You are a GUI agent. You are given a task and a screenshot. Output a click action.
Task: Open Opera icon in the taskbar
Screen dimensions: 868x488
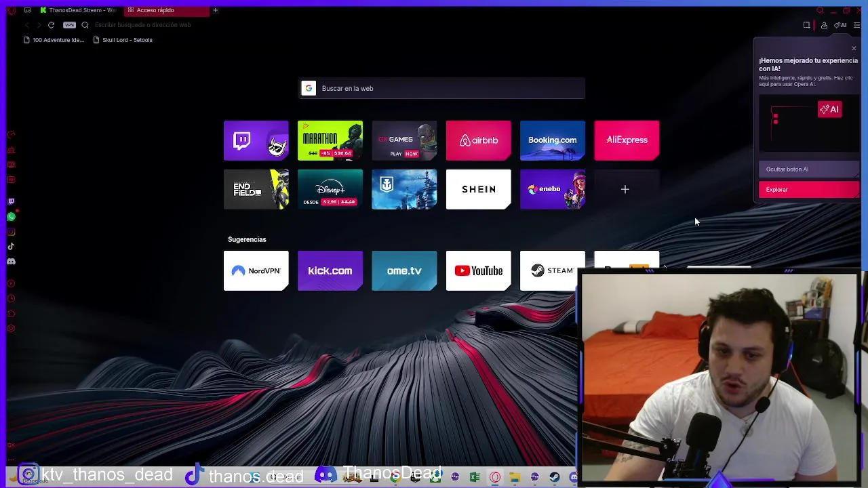click(x=495, y=477)
